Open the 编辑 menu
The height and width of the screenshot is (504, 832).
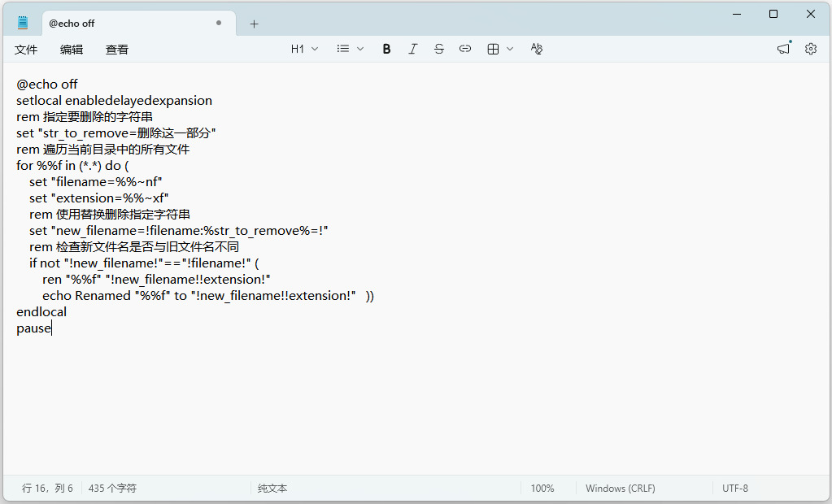tap(71, 50)
